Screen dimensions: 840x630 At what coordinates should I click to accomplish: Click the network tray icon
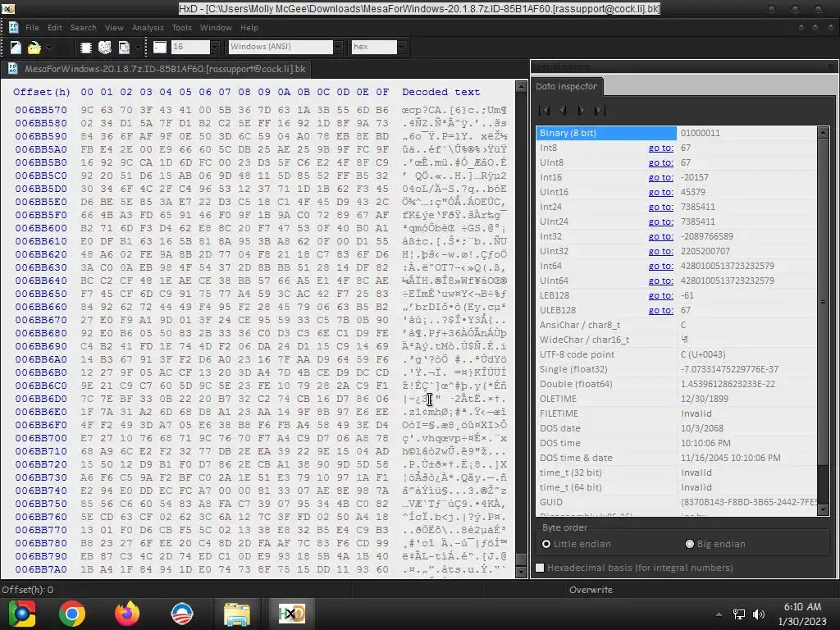pos(739,614)
